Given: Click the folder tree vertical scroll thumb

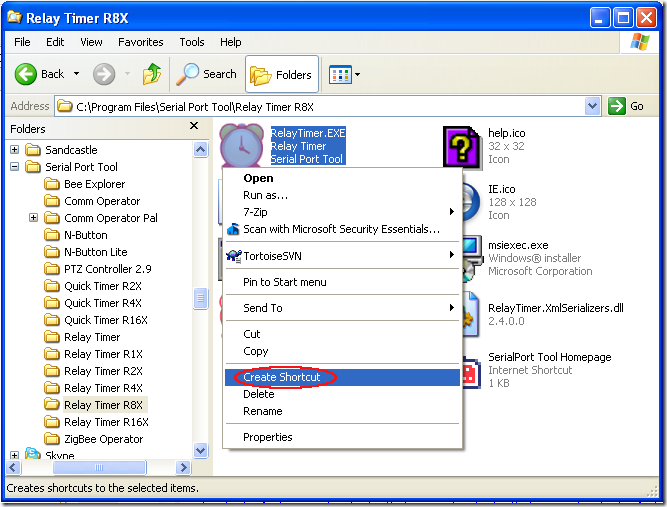Looking at the screenshot, I should tap(200, 299).
